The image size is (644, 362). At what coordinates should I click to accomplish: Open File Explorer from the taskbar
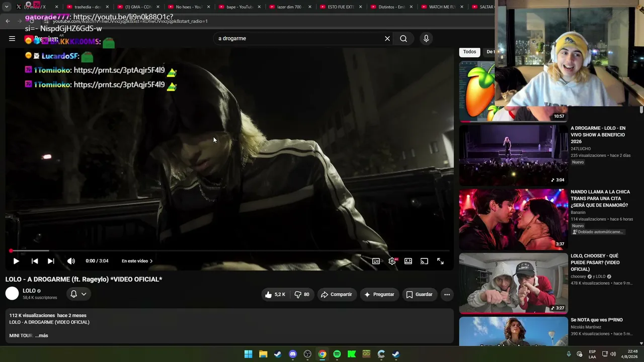click(x=263, y=354)
